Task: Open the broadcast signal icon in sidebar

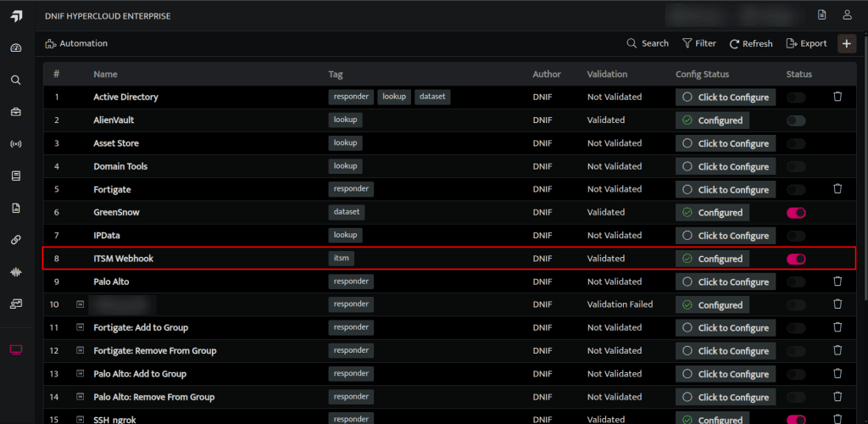Action: tap(16, 144)
